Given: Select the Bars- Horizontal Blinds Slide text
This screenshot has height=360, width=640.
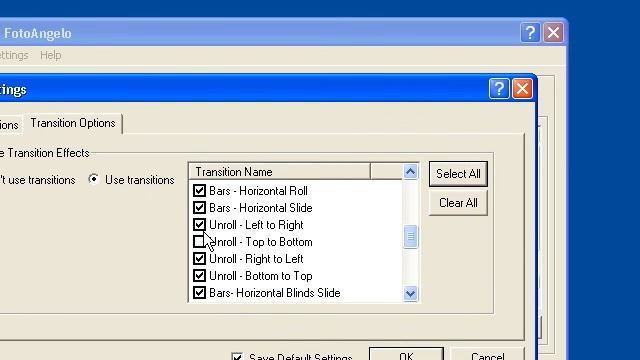Looking at the screenshot, I should [275, 293].
